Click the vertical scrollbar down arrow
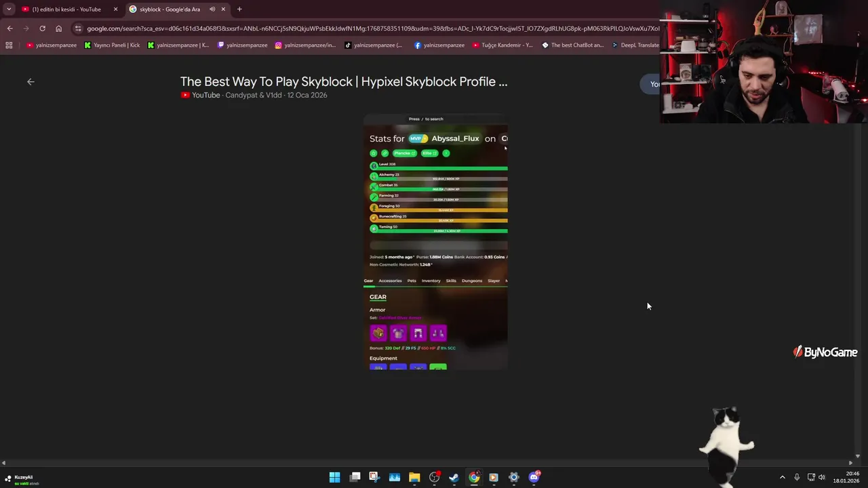The image size is (868, 488). coord(858,457)
